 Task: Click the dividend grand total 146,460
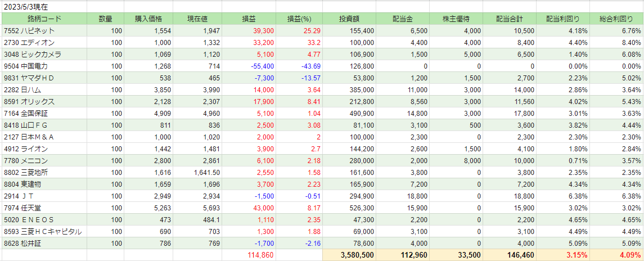point(510,255)
